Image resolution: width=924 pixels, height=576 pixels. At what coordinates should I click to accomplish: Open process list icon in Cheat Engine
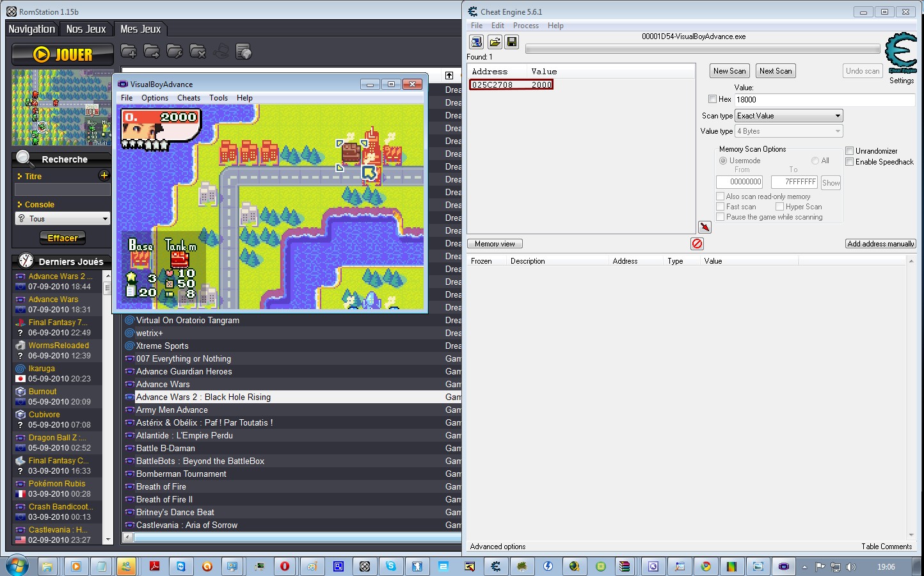[x=476, y=42]
